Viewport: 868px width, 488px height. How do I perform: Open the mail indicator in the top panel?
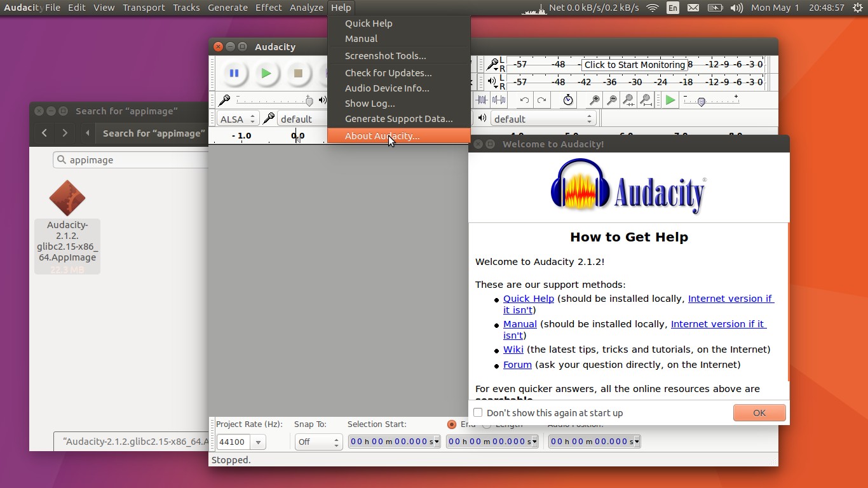[693, 8]
